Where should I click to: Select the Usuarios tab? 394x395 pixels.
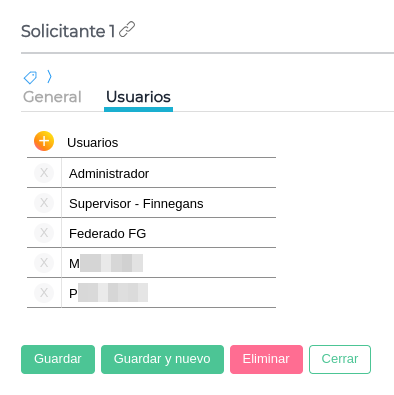click(138, 97)
